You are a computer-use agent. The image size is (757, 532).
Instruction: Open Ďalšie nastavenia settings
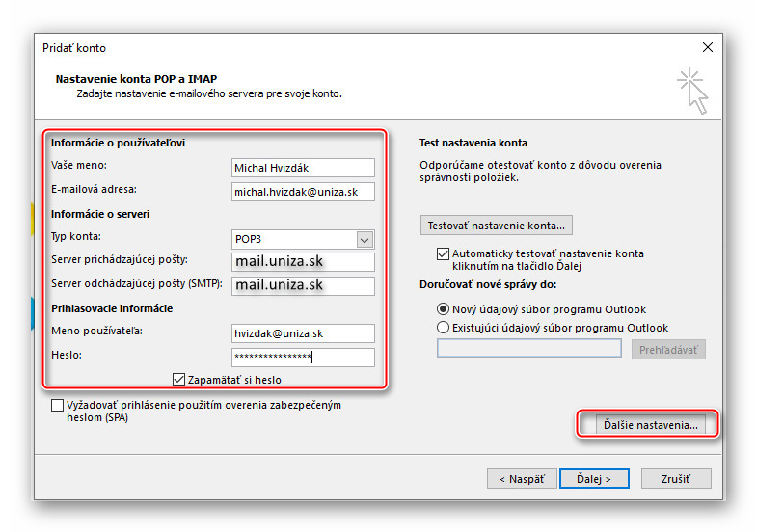(x=648, y=425)
